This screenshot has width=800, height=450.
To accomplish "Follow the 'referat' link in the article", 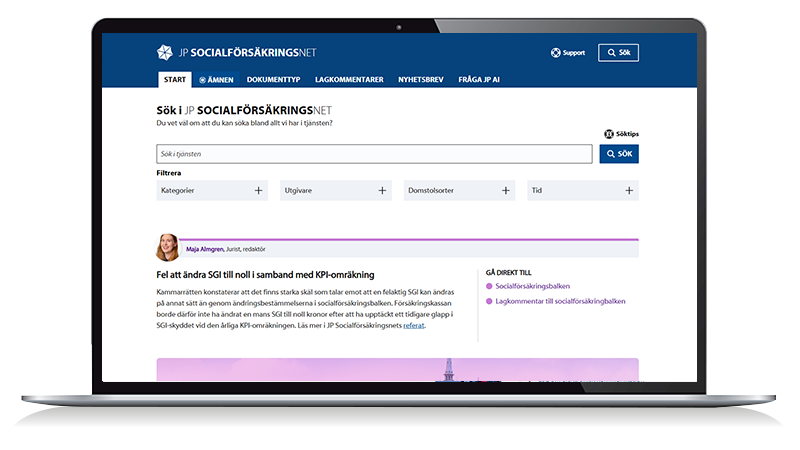I will [414, 325].
